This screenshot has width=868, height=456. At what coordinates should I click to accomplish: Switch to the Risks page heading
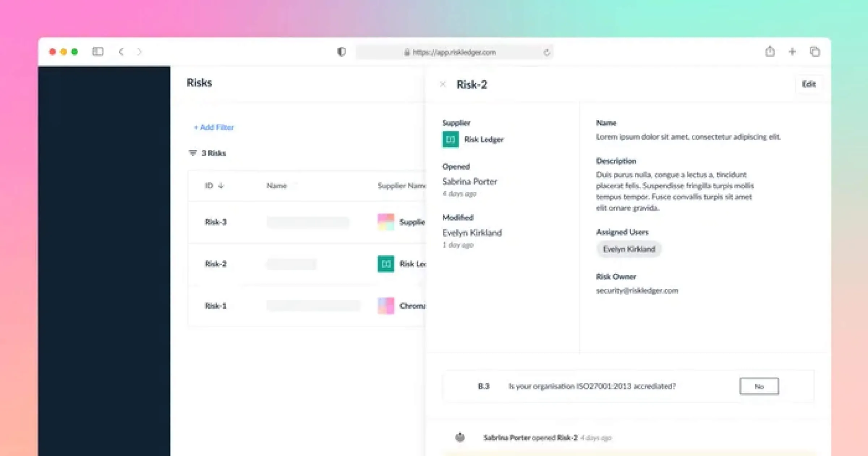199,83
